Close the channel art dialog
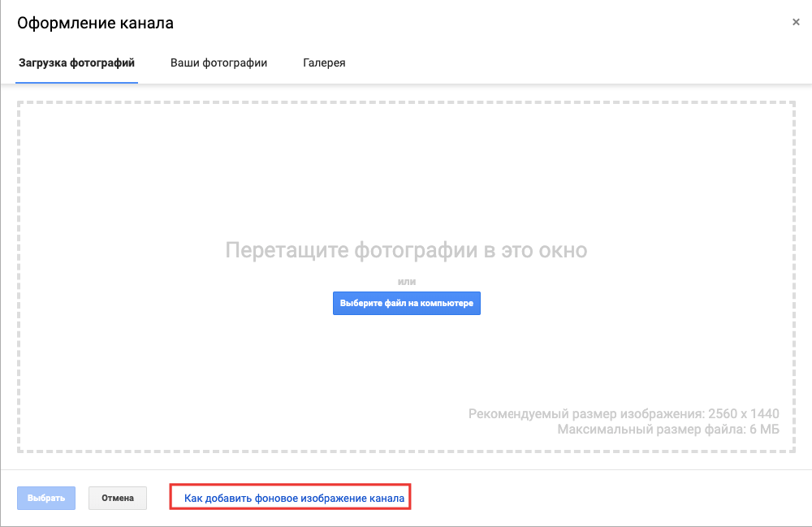 point(796,22)
